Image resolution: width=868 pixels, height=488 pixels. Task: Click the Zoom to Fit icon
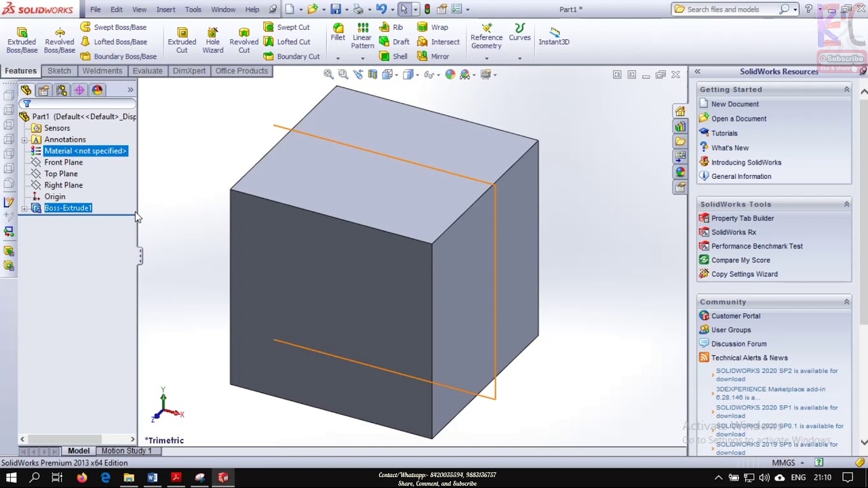[328, 75]
